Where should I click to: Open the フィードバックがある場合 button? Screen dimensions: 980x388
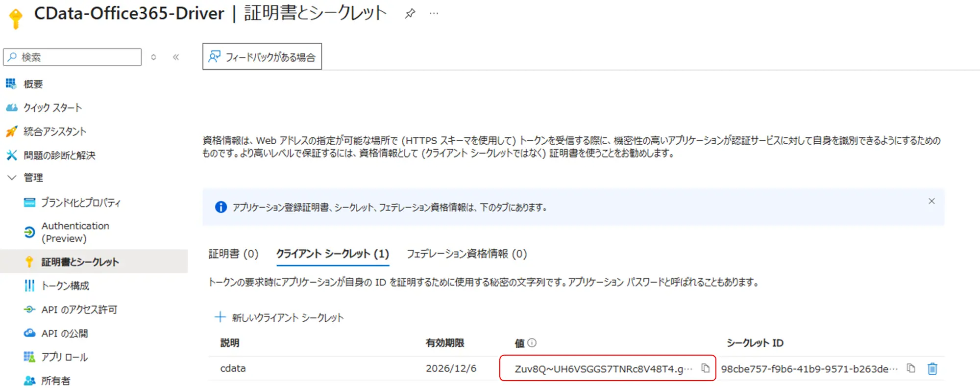point(262,57)
